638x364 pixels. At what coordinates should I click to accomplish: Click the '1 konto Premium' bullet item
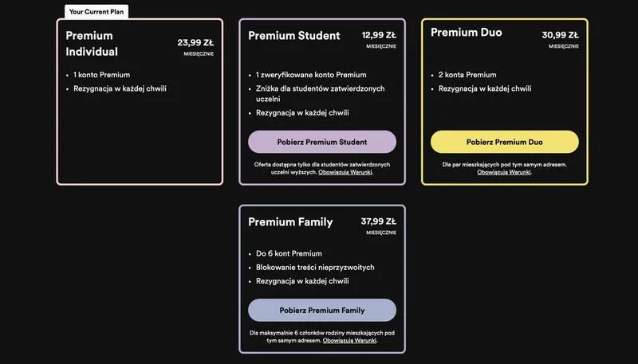click(x=102, y=75)
